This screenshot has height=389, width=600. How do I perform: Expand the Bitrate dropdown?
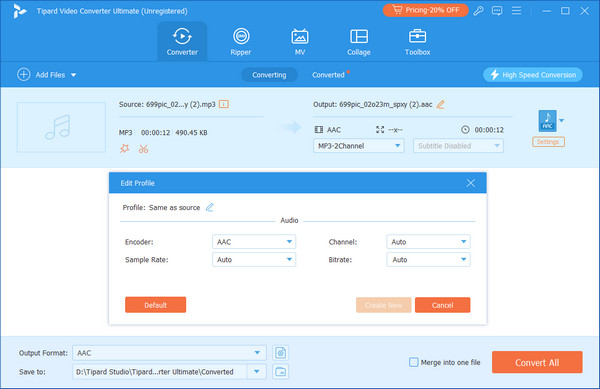coord(428,260)
